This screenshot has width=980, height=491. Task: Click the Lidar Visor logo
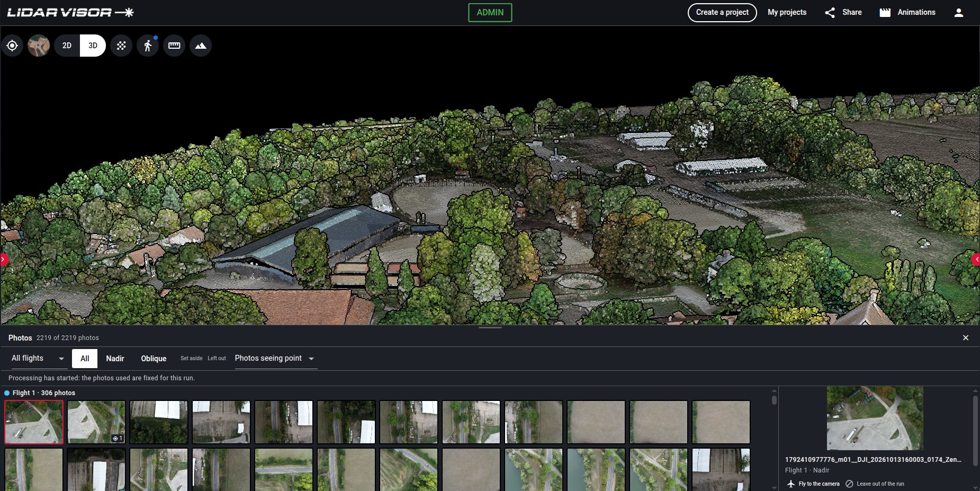pyautogui.click(x=70, y=12)
